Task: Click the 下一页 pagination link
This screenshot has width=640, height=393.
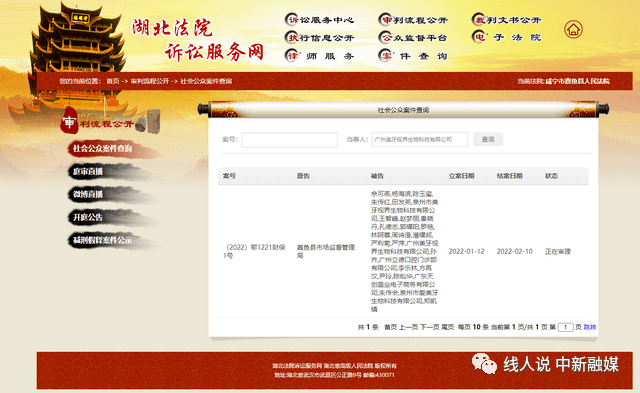Action: [x=429, y=327]
